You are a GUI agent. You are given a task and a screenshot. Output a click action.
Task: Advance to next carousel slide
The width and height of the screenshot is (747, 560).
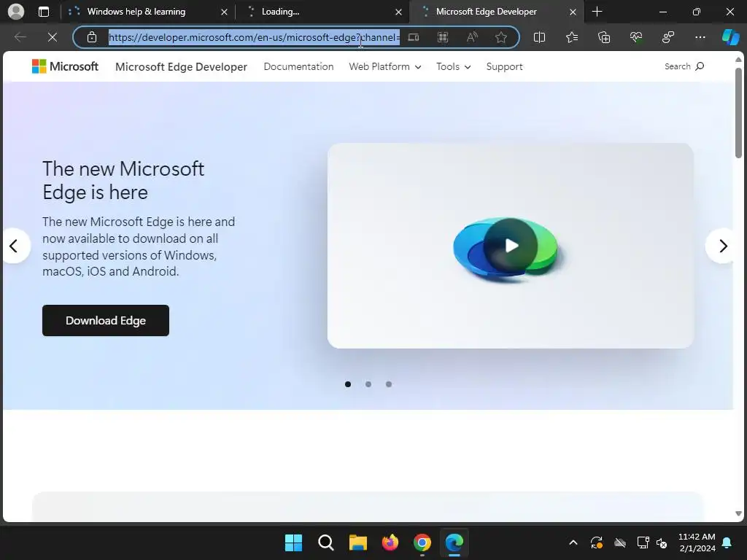point(722,246)
